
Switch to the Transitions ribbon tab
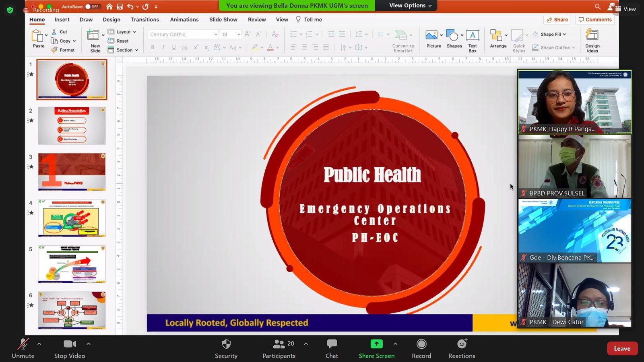coord(145,19)
